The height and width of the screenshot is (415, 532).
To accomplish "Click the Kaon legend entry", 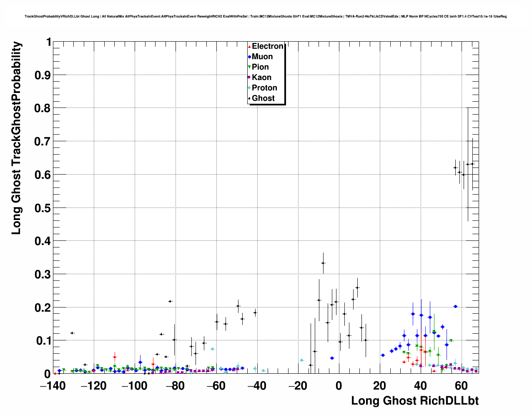I will pyautogui.click(x=260, y=77).
